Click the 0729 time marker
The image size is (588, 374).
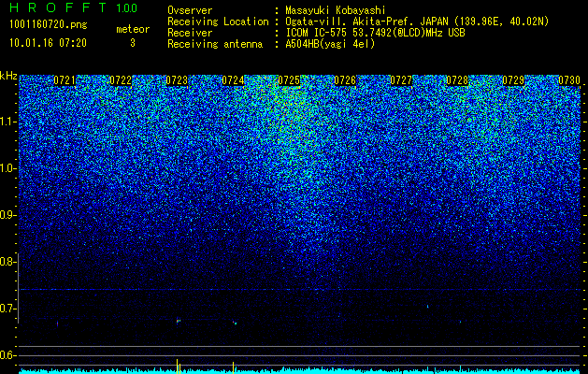[x=513, y=80]
